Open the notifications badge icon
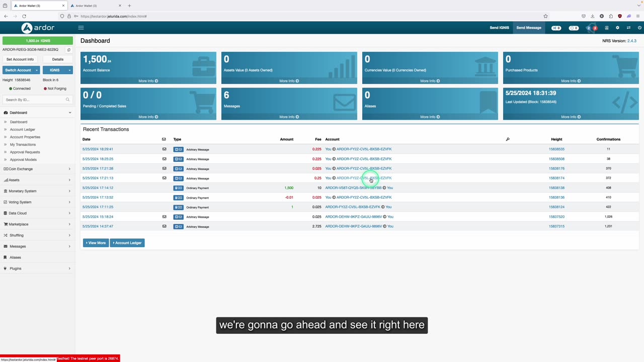 [591, 28]
